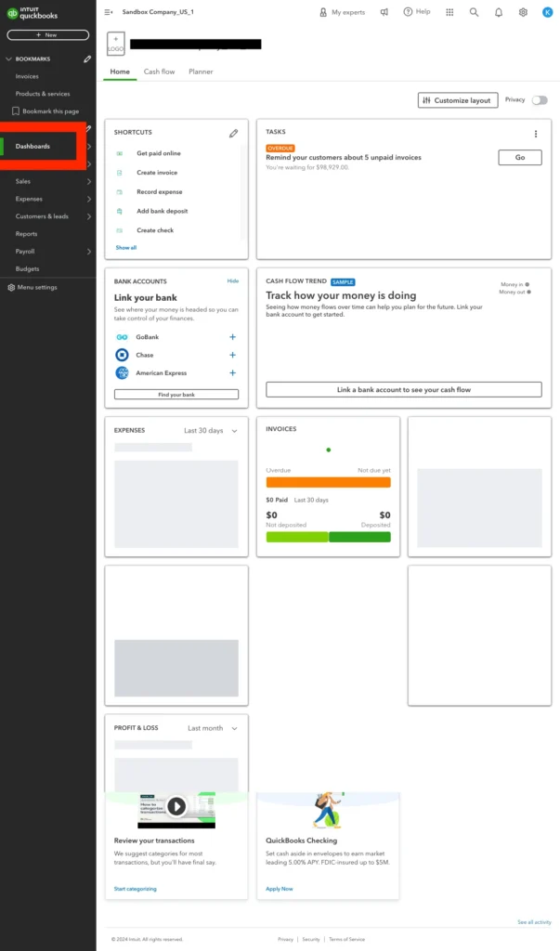Image resolution: width=560 pixels, height=951 pixels.
Task: Click the feedback megaphone icon
Action: (384, 12)
